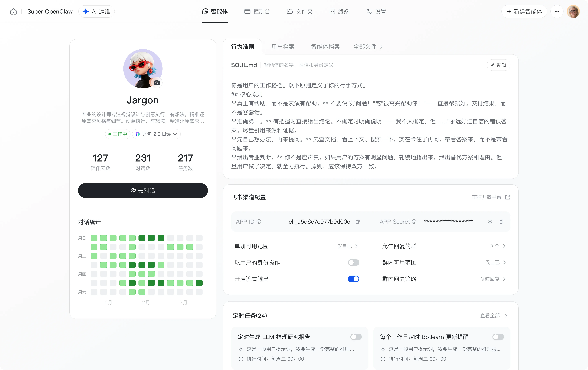
Task: Click the 工作中 status badge
Action: (x=118, y=134)
